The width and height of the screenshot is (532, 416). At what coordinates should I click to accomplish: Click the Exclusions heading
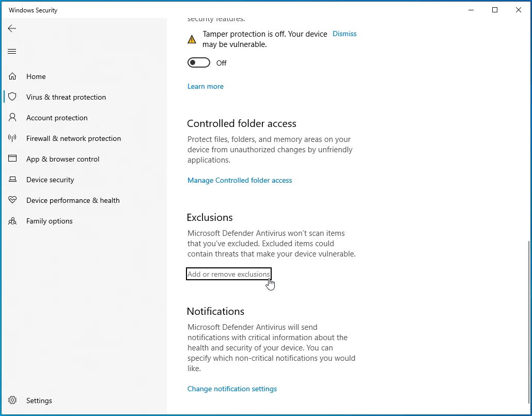coord(210,217)
